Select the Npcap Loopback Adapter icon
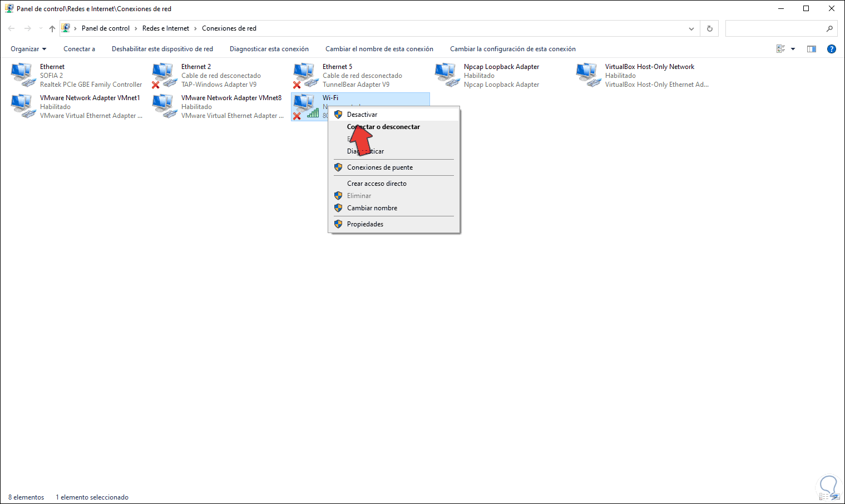845x504 pixels. (447, 75)
